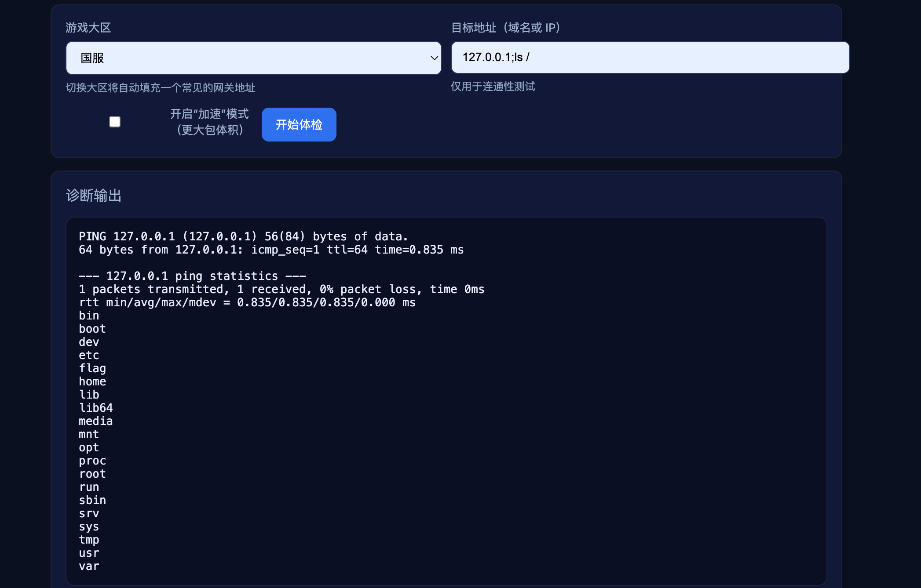Viewport: 921px width, 588px height.
Task: Click the 'root' directory line in output
Action: [92, 474]
